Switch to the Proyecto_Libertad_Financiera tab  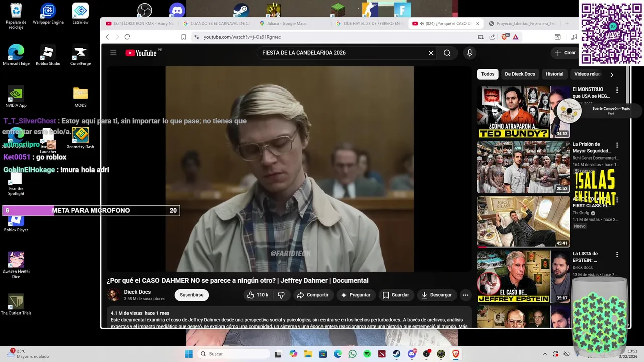(523, 23)
